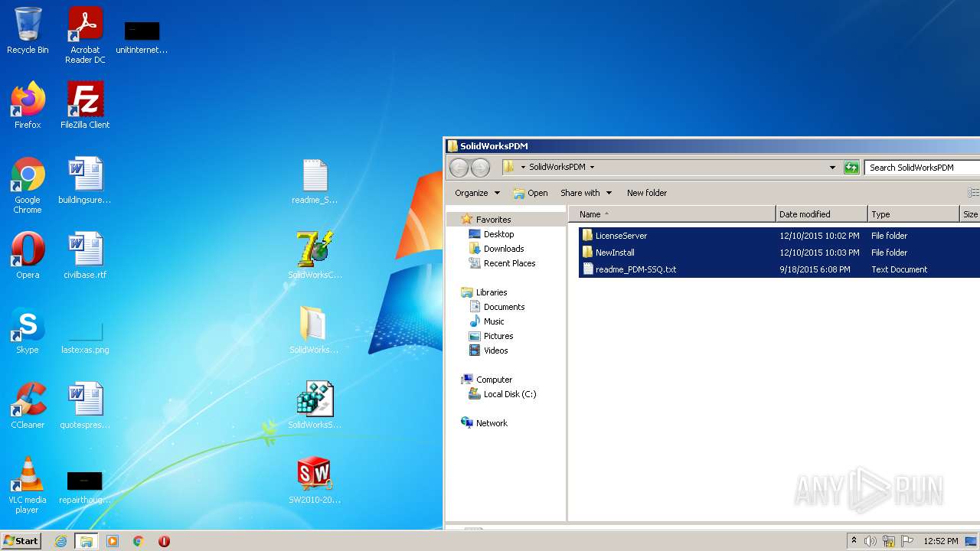Select civilbase.rtf on the desktop
This screenshot has width=980, height=551.
(85, 256)
